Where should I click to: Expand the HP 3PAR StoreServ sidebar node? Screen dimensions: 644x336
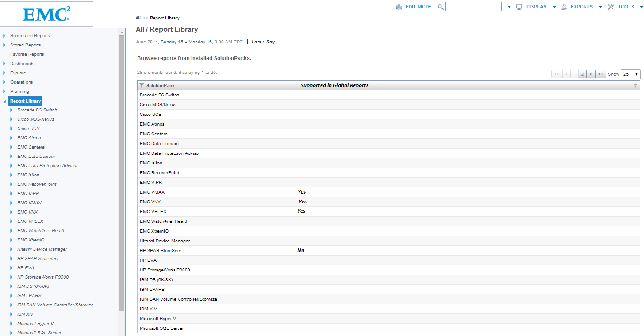(11, 259)
